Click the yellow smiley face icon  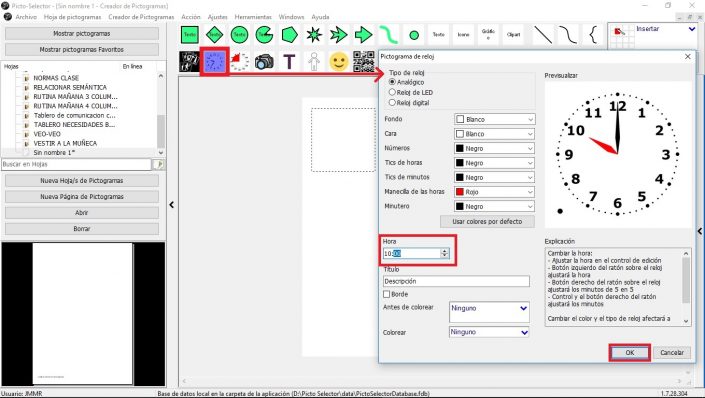click(x=339, y=62)
